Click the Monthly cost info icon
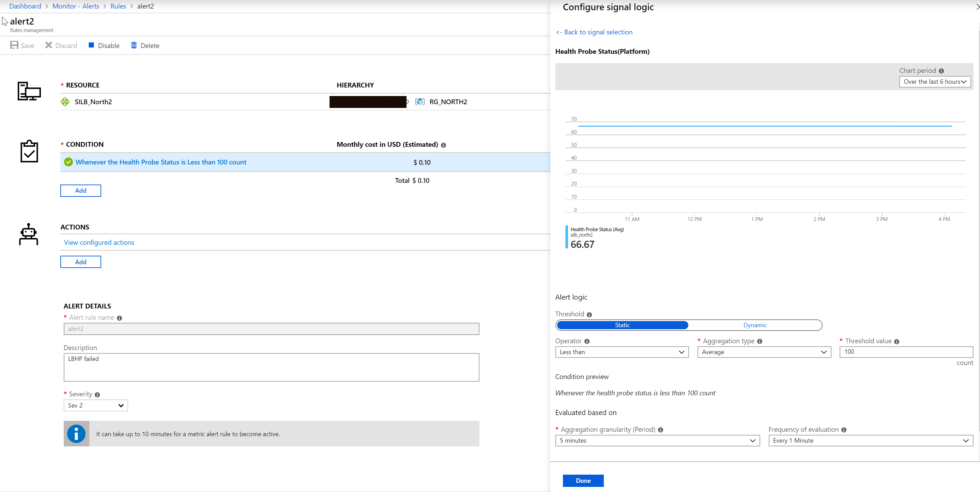Image resolution: width=980 pixels, height=492 pixels. pos(443,145)
